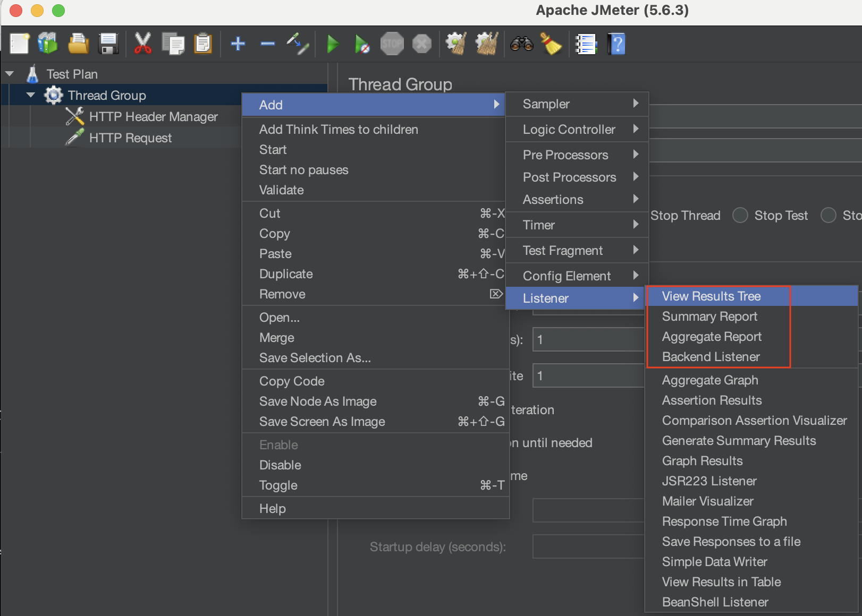862x616 pixels.
Task: Click the Shutdown toolbar icon
Action: coord(422,44)
